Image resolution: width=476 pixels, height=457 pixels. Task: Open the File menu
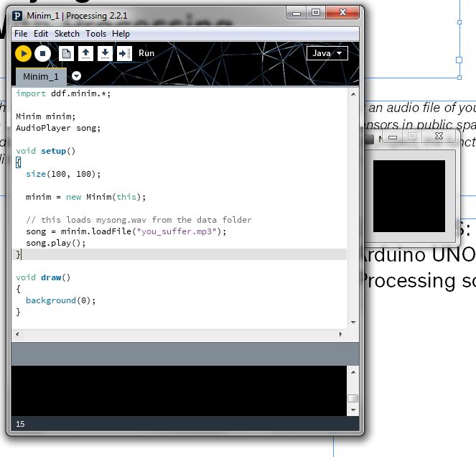click(21, 34)
